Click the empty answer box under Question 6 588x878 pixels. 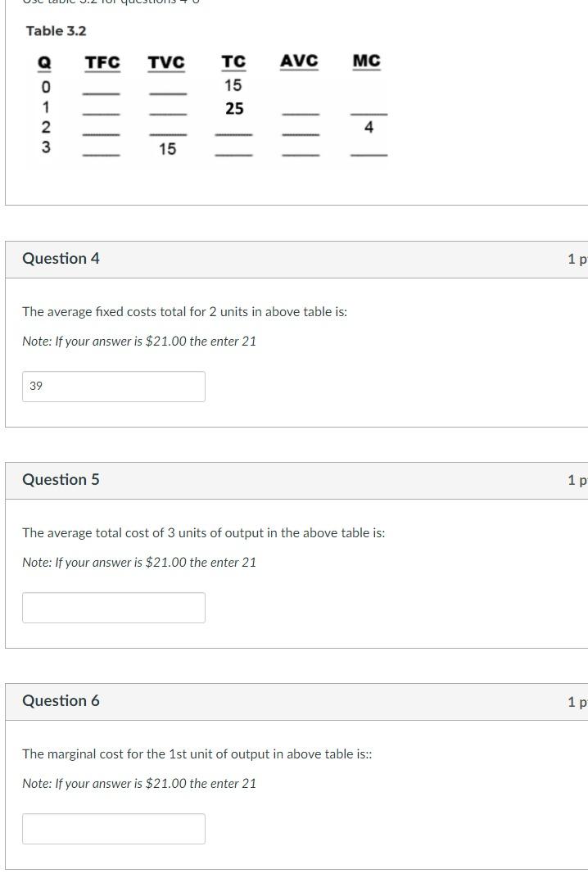click(114, 828)
